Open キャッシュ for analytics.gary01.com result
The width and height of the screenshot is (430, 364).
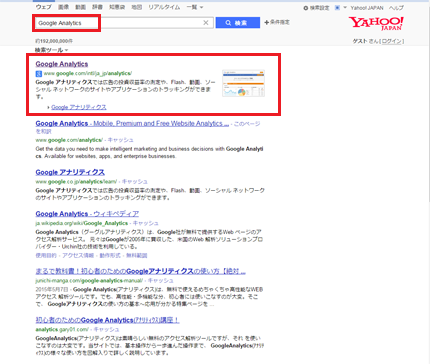pos(106,329)
